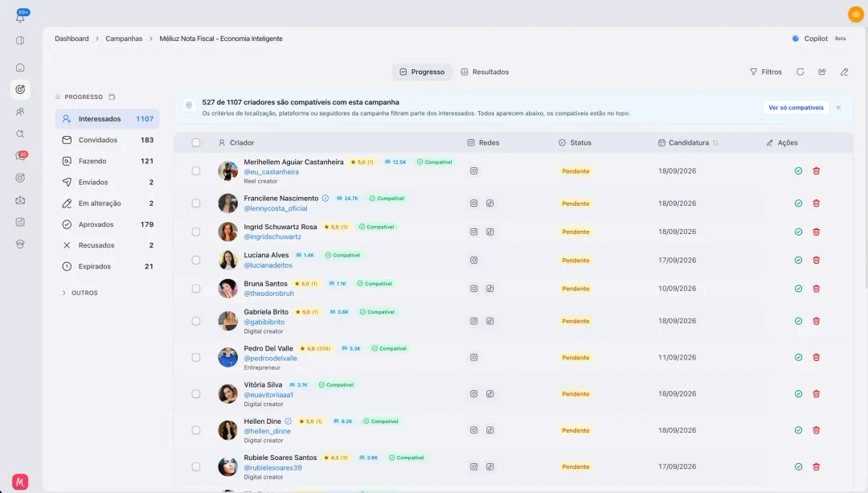Delete Ingrid Schuwartz Rosa's application
868x493 pixels.
point(816,232)
